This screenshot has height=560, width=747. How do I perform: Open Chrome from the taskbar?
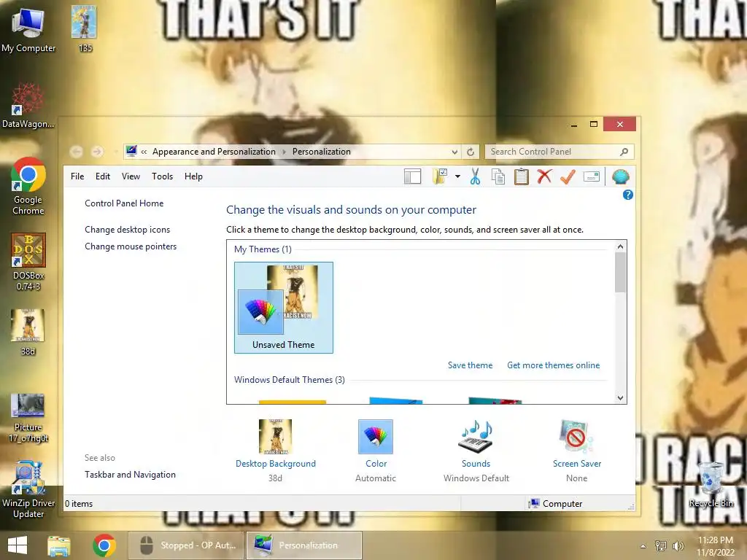click(x=104, y=545)
